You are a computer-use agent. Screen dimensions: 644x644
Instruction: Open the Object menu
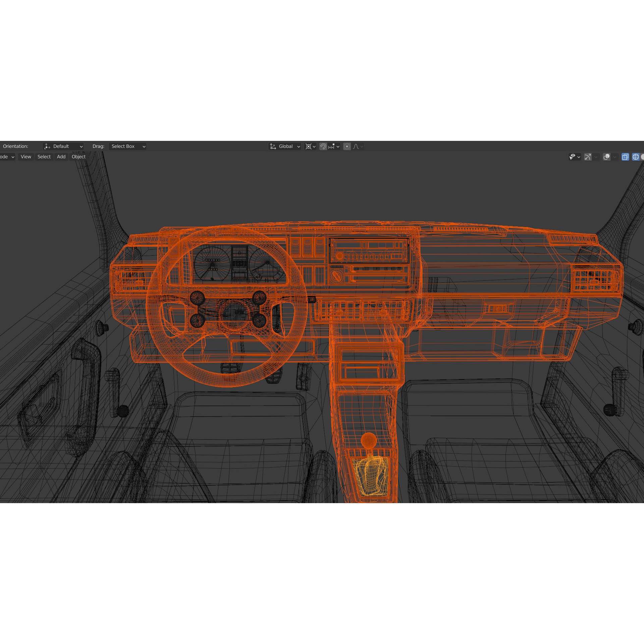78,157
